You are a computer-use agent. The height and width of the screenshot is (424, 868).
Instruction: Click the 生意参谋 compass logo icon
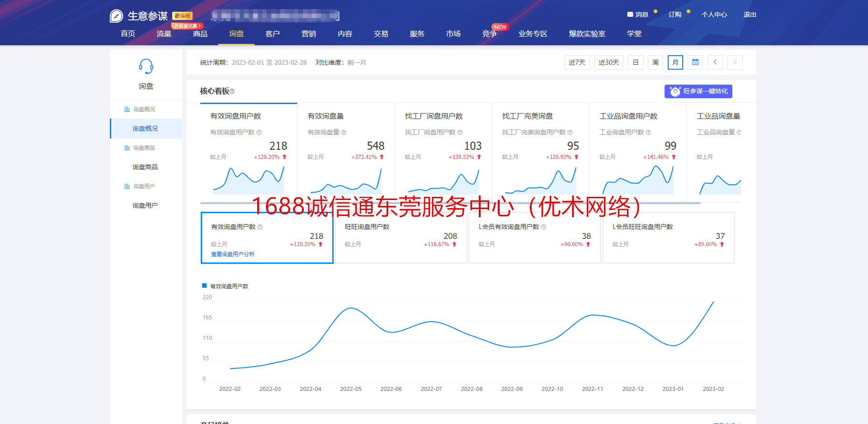click(116, 16)
